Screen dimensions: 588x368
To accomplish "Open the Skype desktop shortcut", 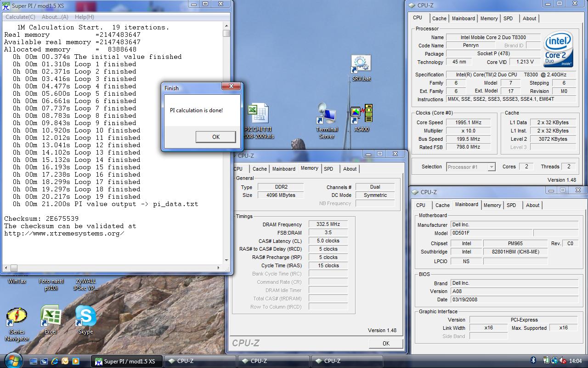I will (85, 320).
